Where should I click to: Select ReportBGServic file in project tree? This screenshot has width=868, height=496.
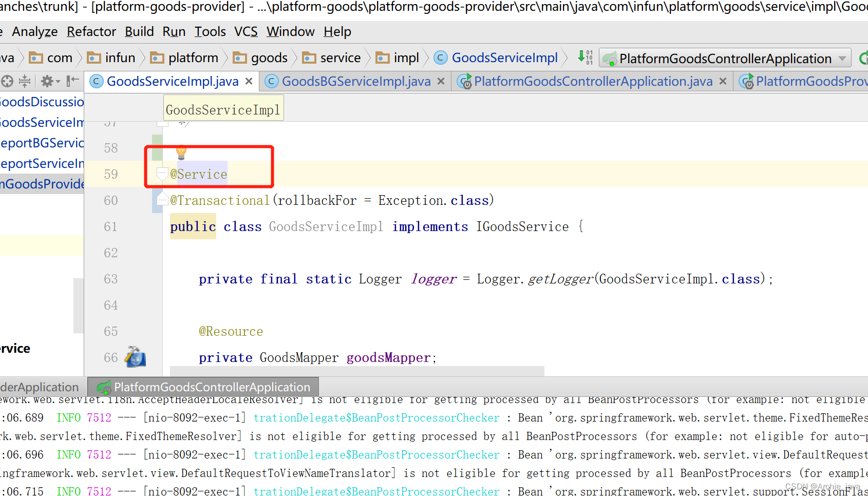tap(42, 143)
